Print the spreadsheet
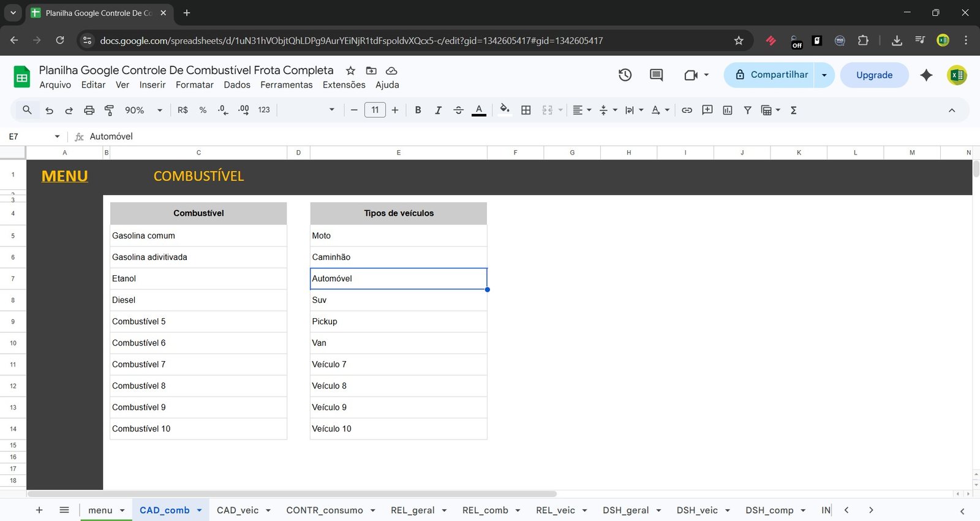This screenshot has width=980, height=521. click(x=89, y=110)
